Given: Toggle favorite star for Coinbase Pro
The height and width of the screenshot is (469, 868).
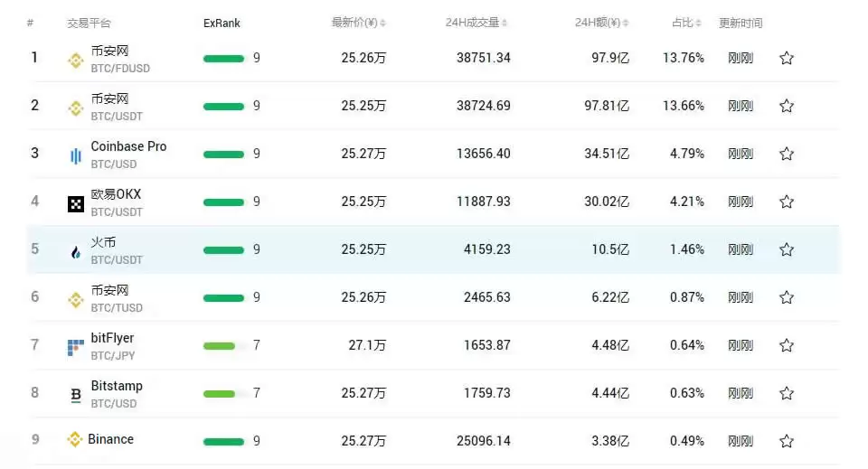Looking at the screenshot, I should (787, 155).
